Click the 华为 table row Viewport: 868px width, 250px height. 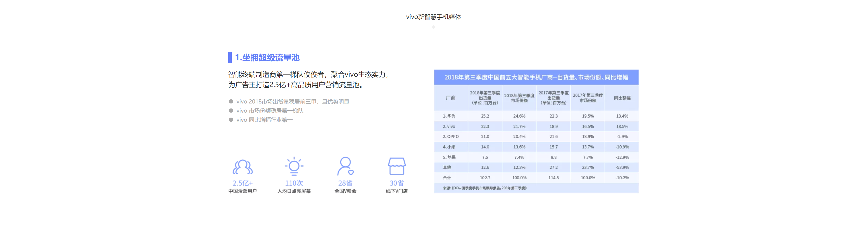point(536,116)
